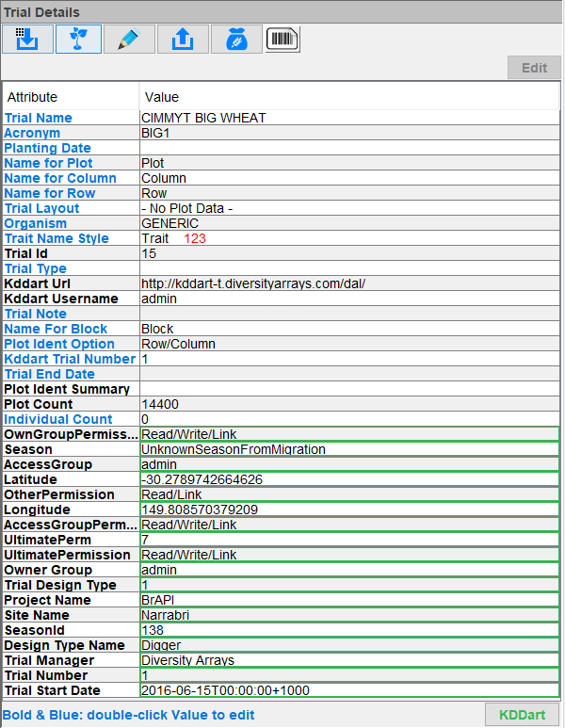
Task: Select the Site Name value Narrabri
Action: pyautogui.click(x=349, y=615)
